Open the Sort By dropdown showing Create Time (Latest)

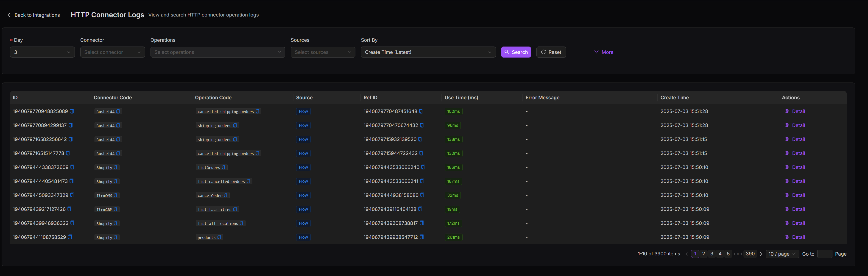coord(428,52)
